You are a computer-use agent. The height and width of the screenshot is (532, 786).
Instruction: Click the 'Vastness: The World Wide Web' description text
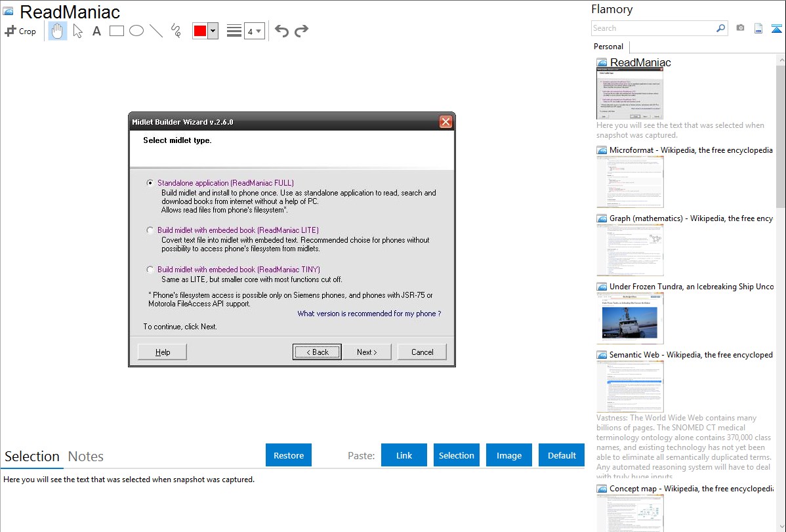click(684, 447)
